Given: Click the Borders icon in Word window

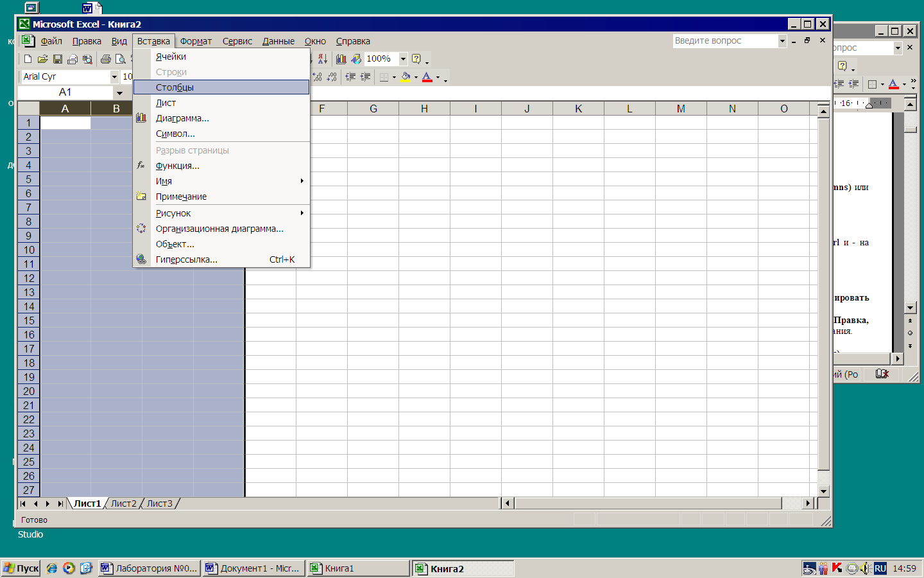Looking at the screenshot, I should point(872,84).
